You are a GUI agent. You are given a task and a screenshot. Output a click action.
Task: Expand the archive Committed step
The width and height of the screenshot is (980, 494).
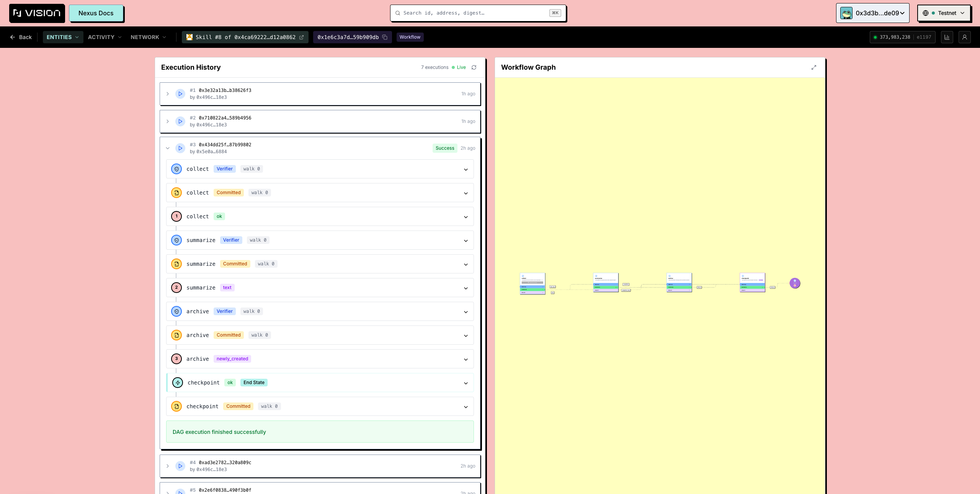click(x=466, y=335)
